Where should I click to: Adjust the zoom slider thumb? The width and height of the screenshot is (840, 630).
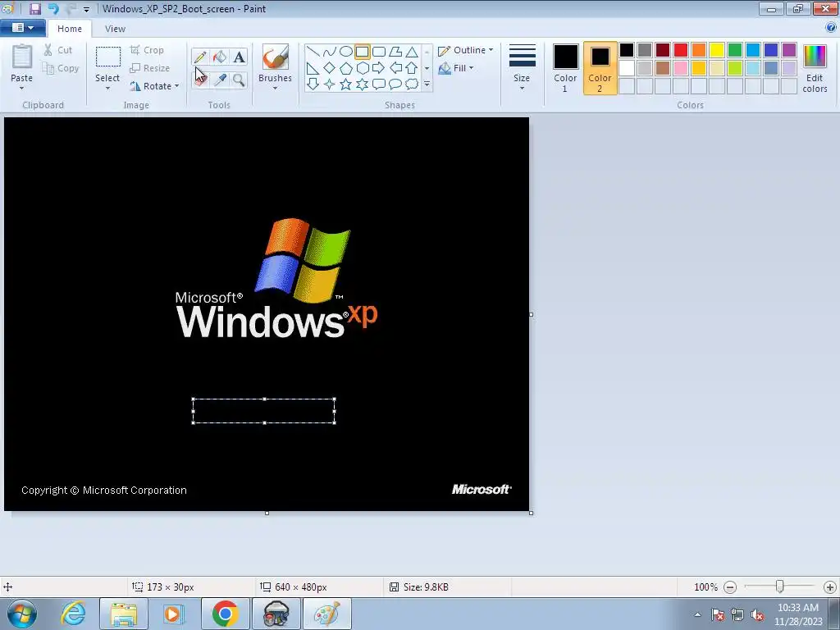click(x=780, y=587)
